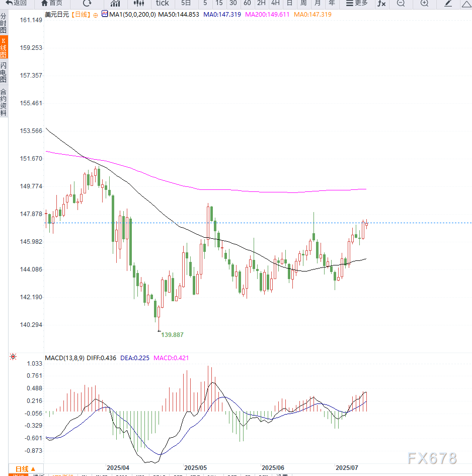Click the refresh chart icon
Image resolution: width=472 pixels, height=476 pixels.
87,4
